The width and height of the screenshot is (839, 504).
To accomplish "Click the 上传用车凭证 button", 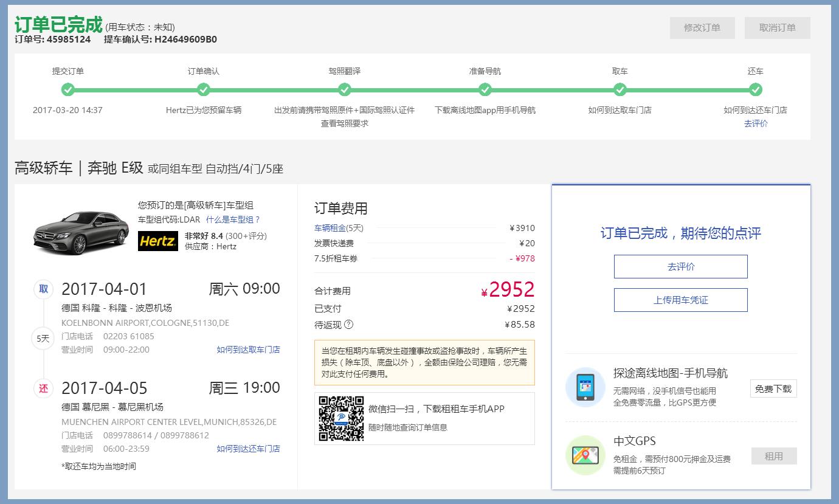I will 680,300.
